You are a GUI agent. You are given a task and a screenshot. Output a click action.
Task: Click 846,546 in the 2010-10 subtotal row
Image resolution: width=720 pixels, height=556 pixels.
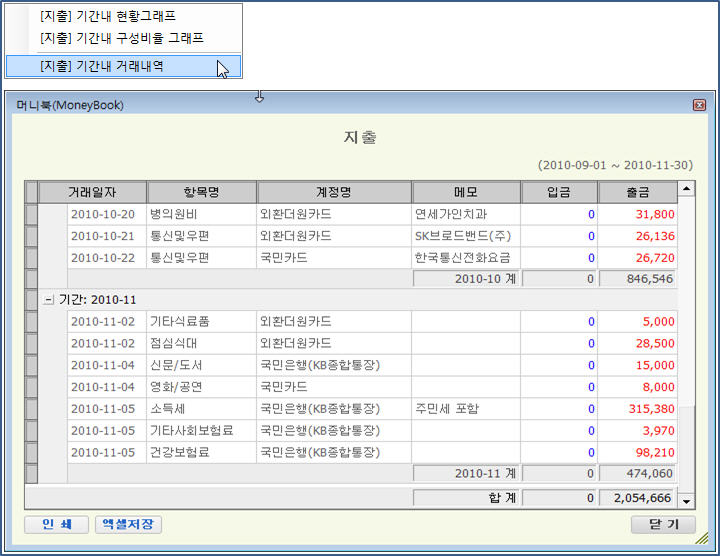pos(638,279)
